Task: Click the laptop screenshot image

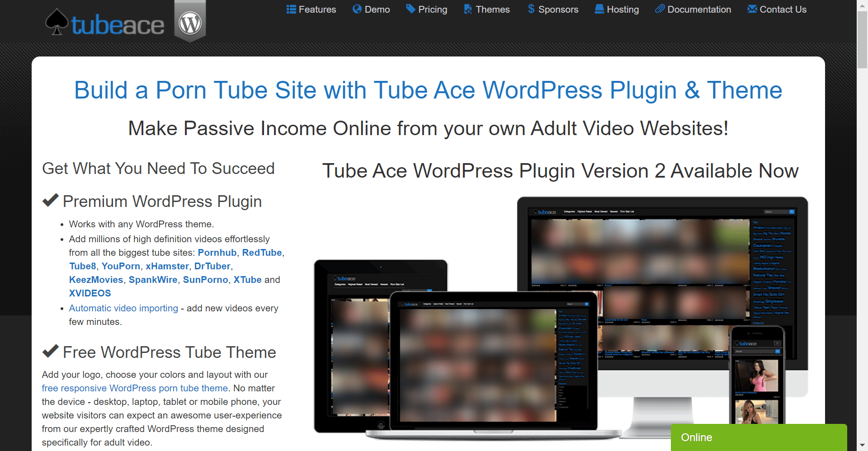Action: pos(493,366)
